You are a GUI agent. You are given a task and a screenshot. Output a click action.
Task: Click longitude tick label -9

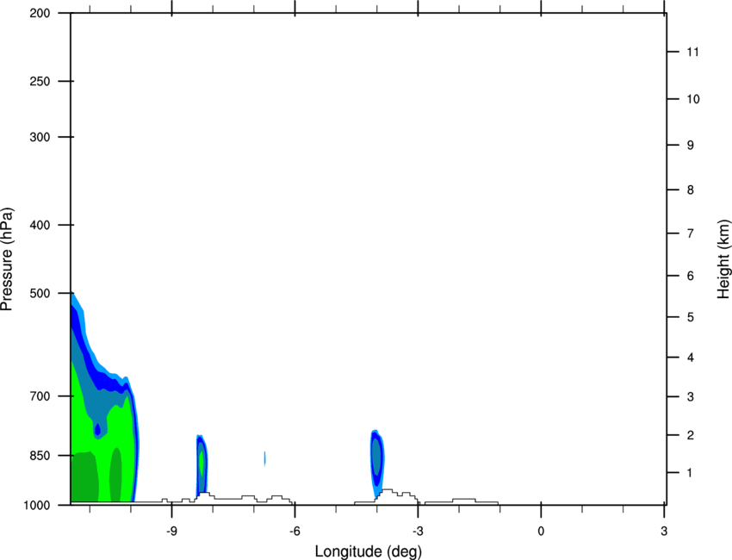click(171, 531)
